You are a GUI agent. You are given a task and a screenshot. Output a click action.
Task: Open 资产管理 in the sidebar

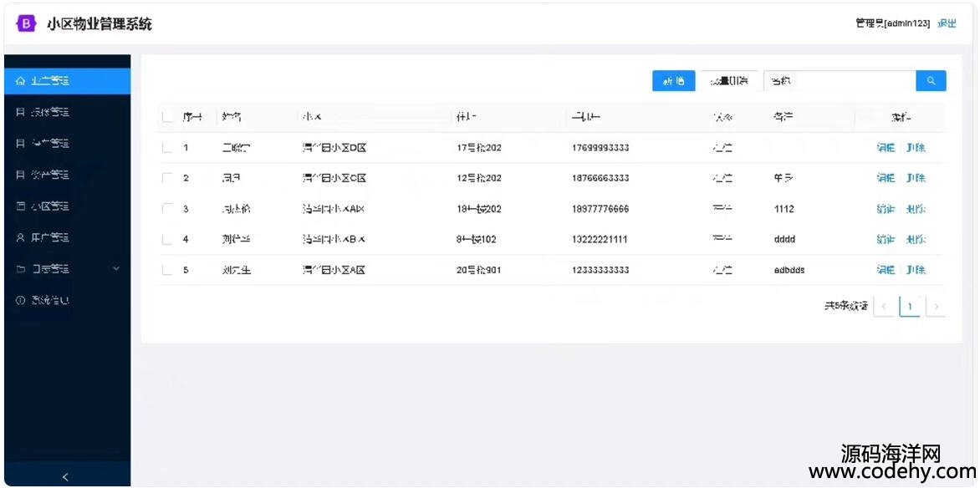point(67,175)
